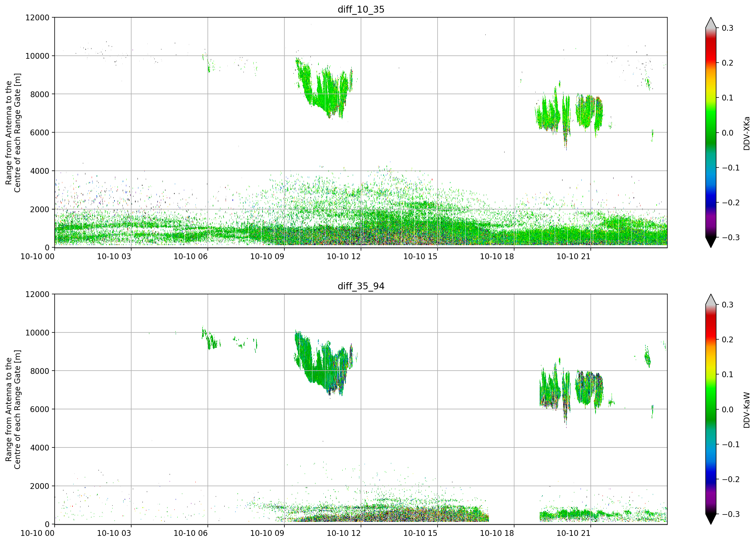The width and height of the screenshot is (756, 543).
Task: Click the 2000 y-tick of the diff_10_35 plot
Action: pyautogui.click(x=40, y=209)
